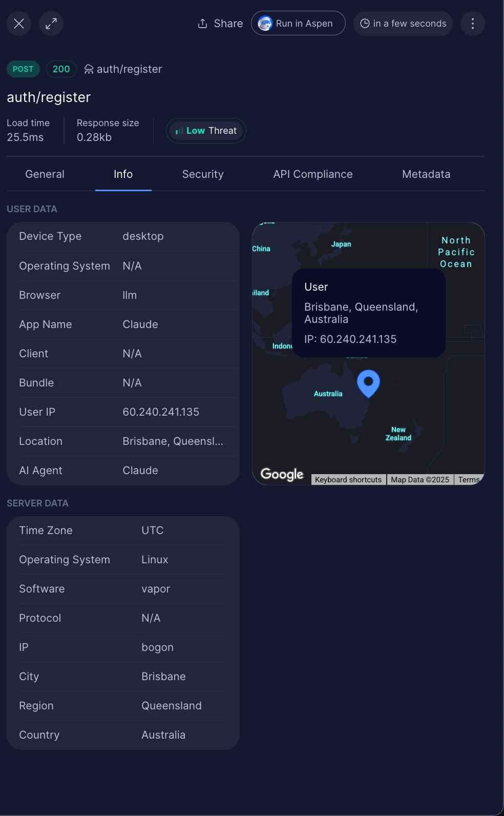Click Keyboard shortcuts on the map
Image resolution: width=504 pixels, height=816 pixels.
coord(348,480)
